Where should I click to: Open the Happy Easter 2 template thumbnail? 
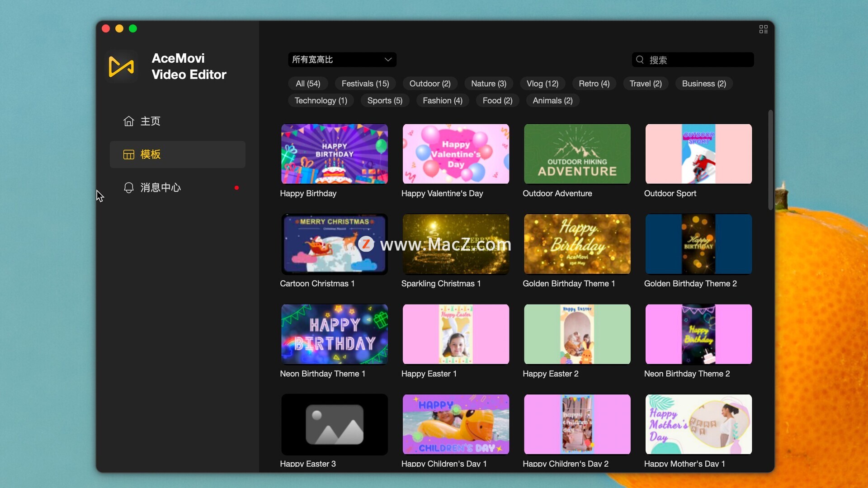[x=577, y=334]
